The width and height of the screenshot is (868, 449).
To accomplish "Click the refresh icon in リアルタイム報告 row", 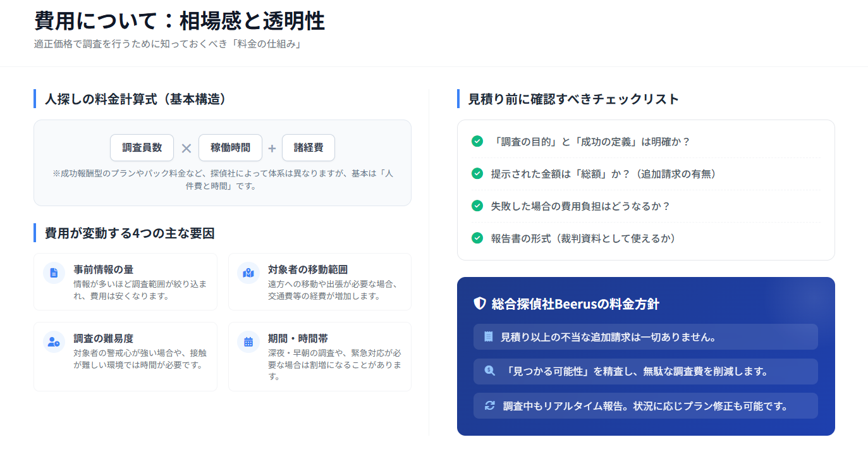I will [489, 405].
